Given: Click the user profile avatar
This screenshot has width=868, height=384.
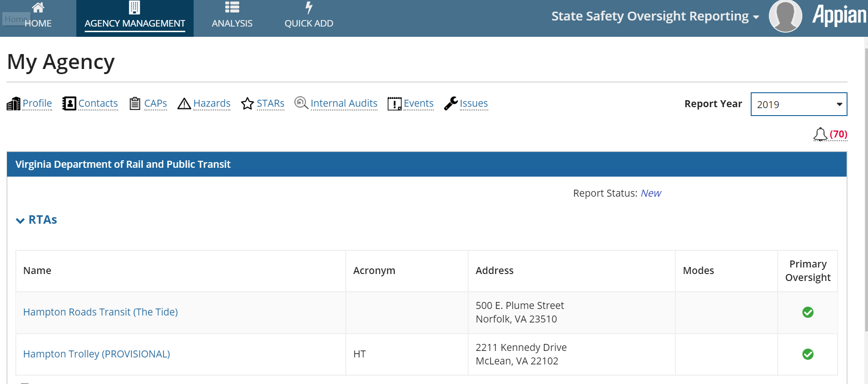Looking at the screenshot, I should coord(786,16).
